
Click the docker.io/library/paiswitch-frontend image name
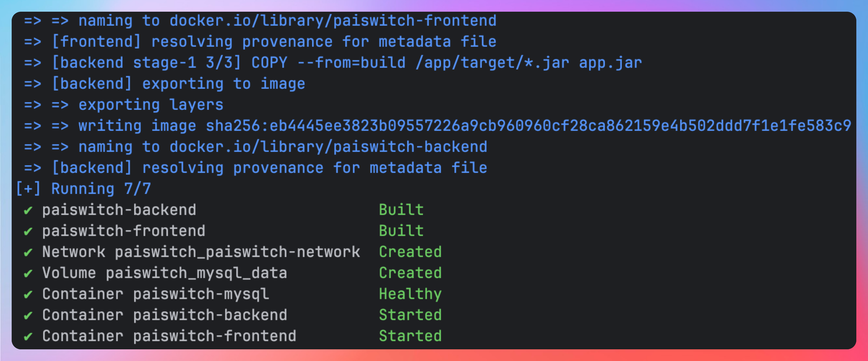[x=332, y=21]
